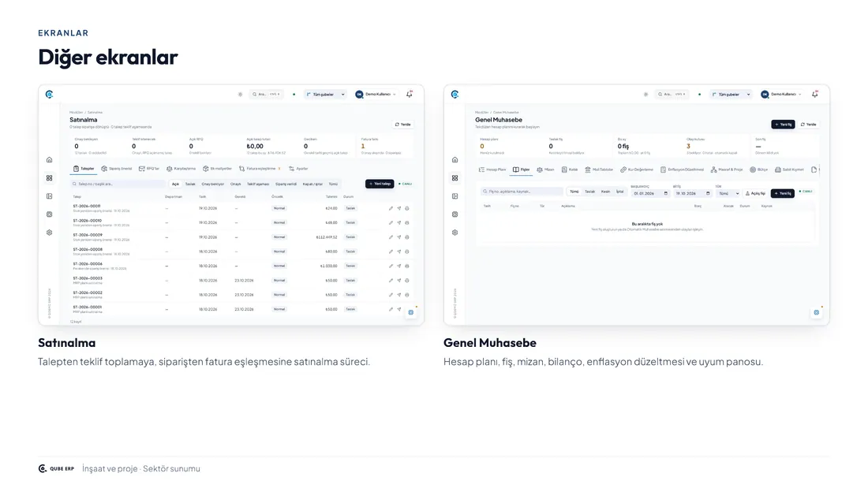868x488 pixels.
Task: Expand Tüm şubeler dropdown on Satınalma screen
Action: tap(325, 95)
